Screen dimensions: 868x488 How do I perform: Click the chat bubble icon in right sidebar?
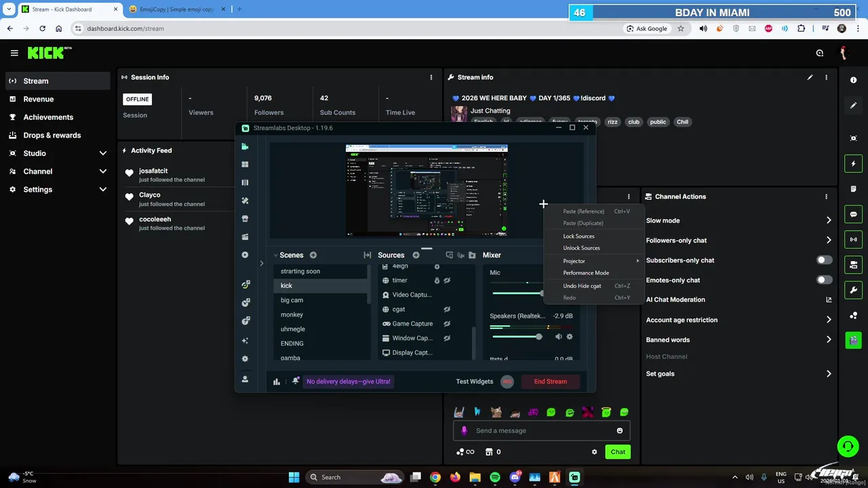tap(854, 214)
